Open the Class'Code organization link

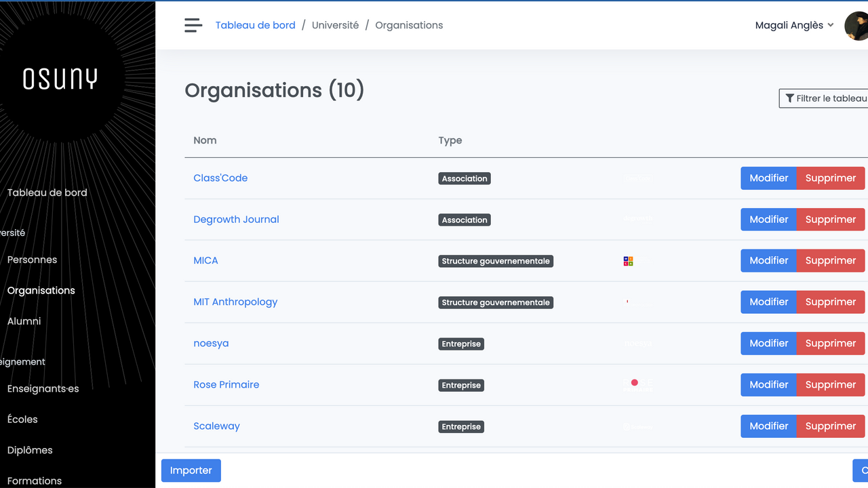(x=220, y=178)
